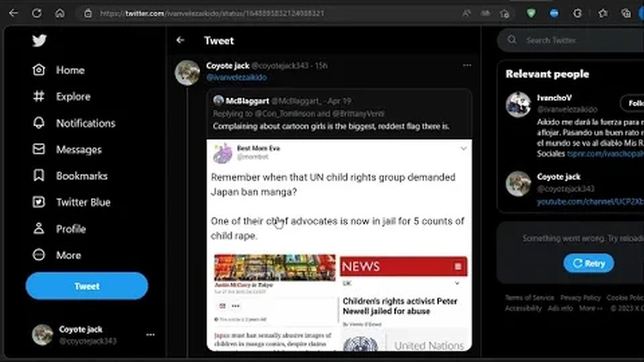Screen dimensions: 644x362
Task: Open the browser Favorites star icon
Action: [602, 14]
